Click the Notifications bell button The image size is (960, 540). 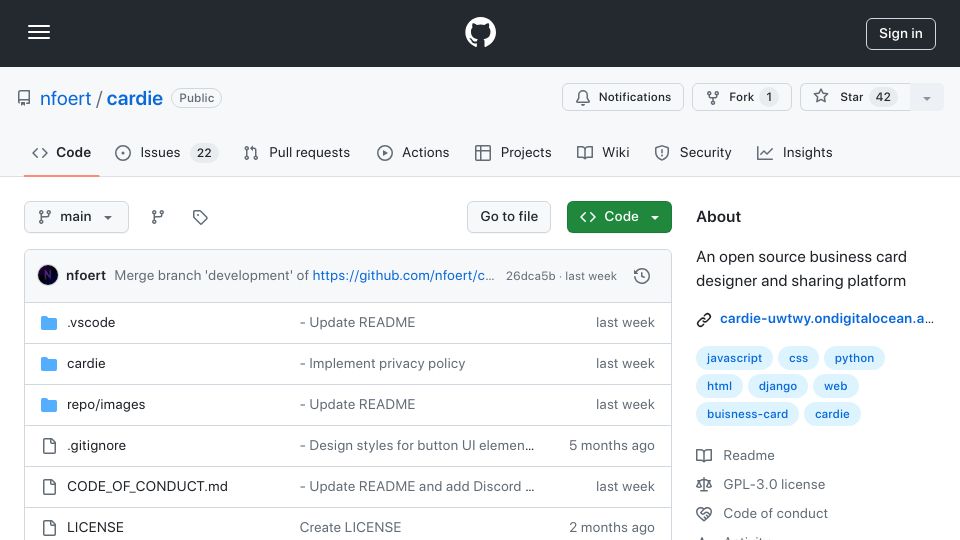623,97
